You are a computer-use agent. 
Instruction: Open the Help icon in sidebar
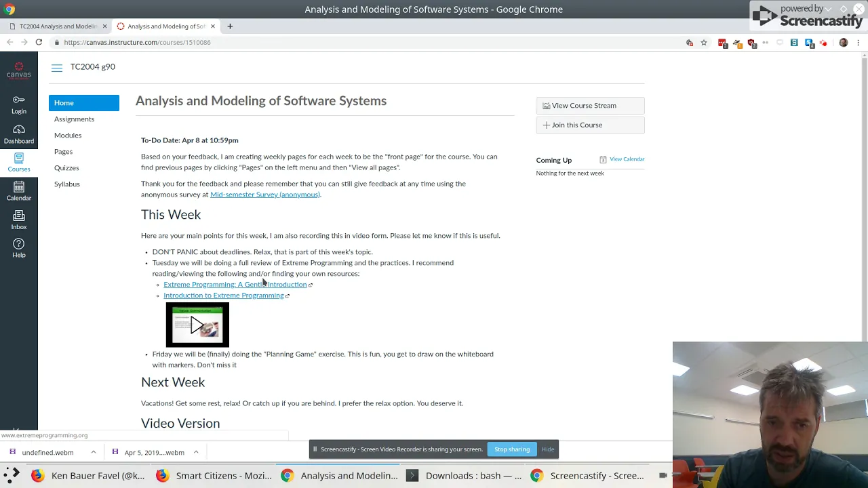19,249
